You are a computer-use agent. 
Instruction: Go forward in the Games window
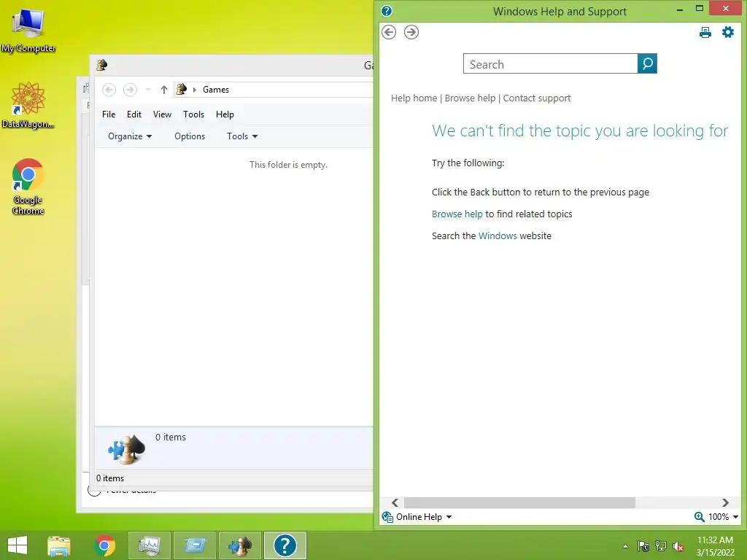tap(130, 90)
